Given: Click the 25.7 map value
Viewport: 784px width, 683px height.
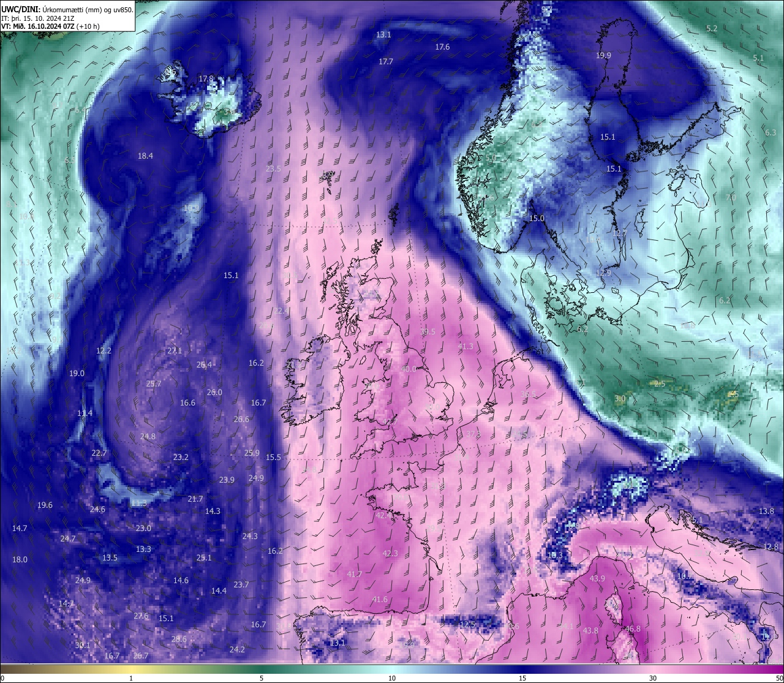Looking at the screenshot, I should pos(154,383).
